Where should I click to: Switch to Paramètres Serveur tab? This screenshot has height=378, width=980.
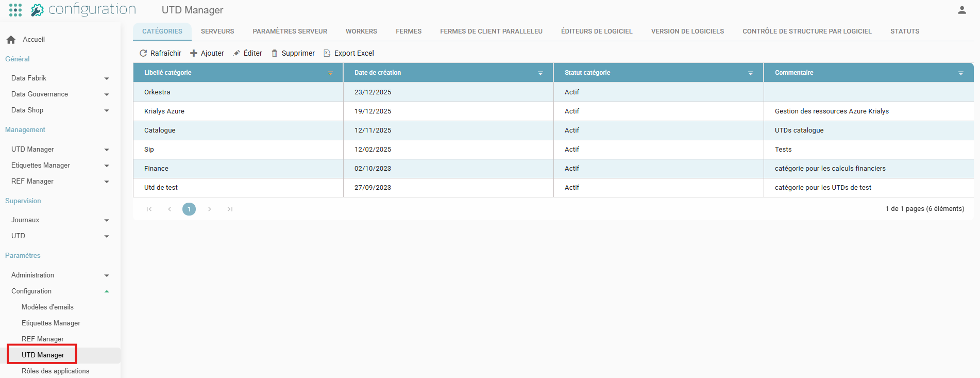click(x=290, y=31)
